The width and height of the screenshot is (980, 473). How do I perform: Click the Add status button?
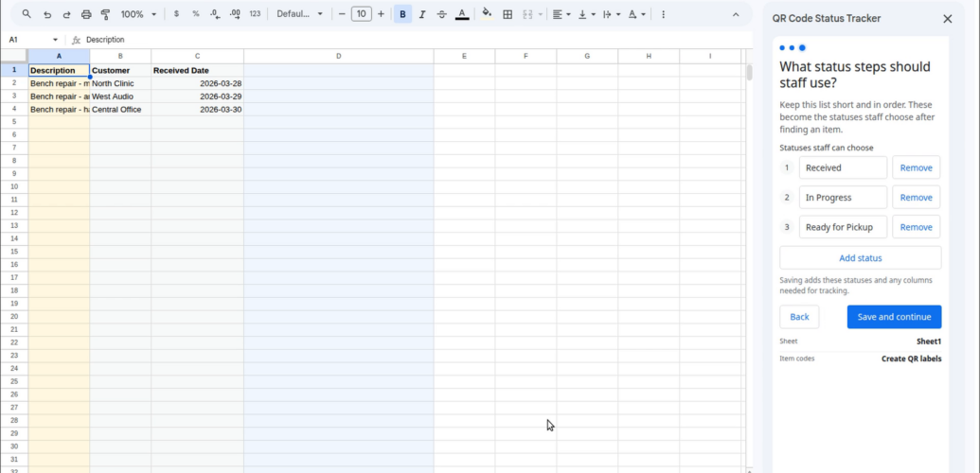click(x=860, y=257)
